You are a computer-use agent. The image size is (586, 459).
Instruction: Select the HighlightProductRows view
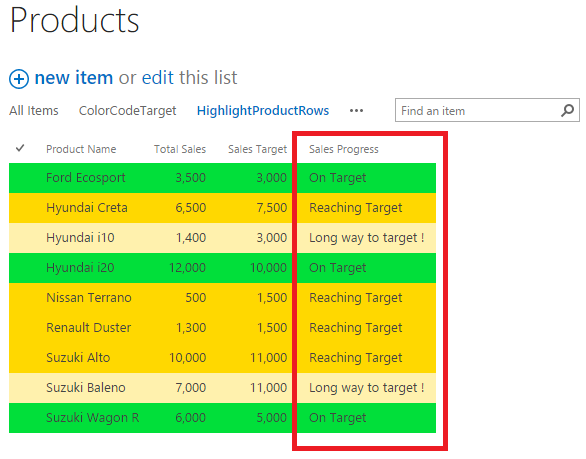click(x=263, y=111)
